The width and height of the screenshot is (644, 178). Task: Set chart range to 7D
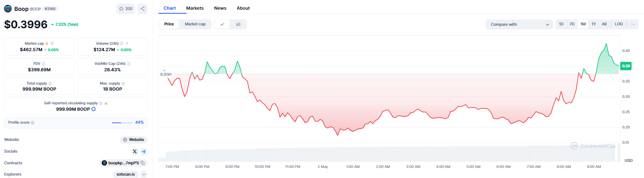pyautogui.click(x=572, y=24)
